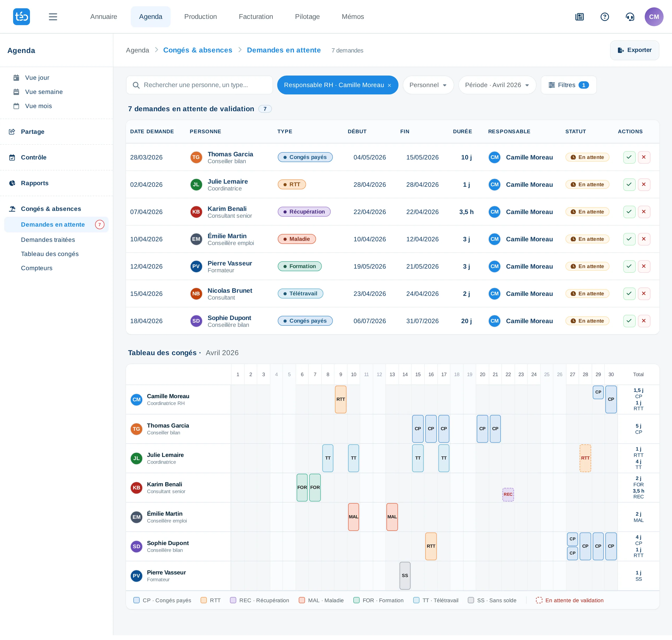Click the CP Congés payés legend swatch
The image size is (672, 640).
point(136,600)
